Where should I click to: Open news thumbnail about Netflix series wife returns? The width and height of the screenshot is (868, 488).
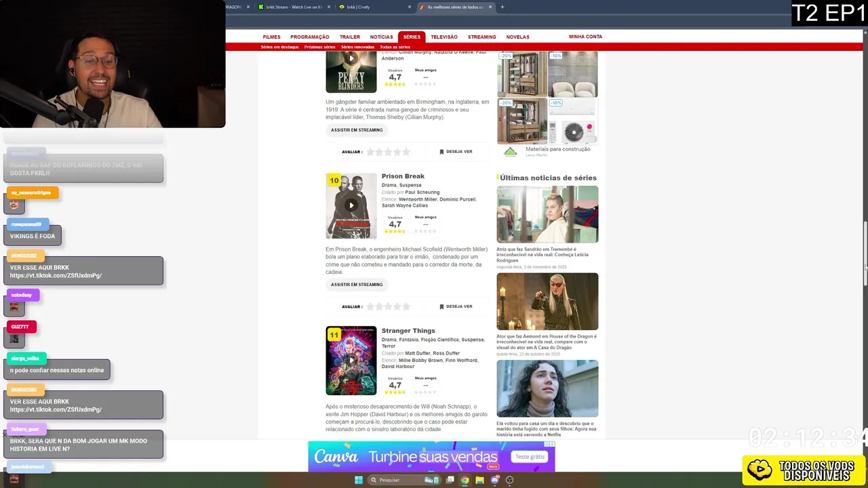point(547,388)
